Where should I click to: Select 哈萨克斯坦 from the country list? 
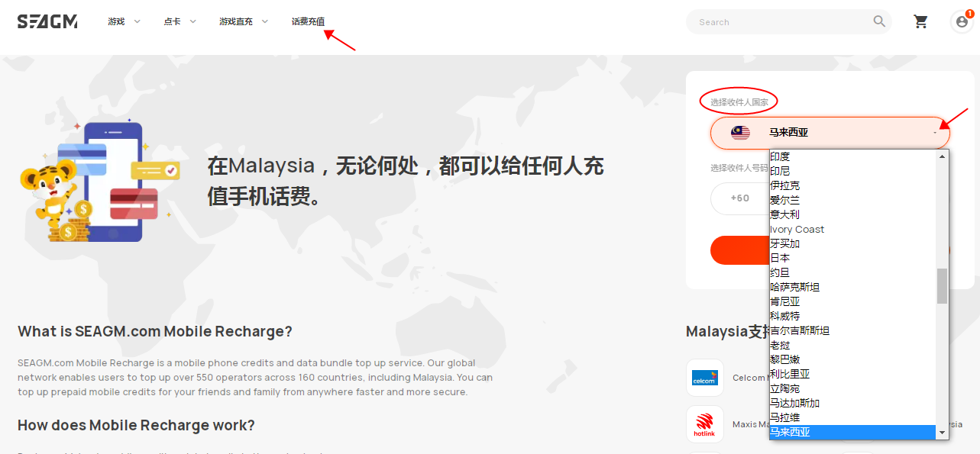pyautogui.click(x=852, y=287)
